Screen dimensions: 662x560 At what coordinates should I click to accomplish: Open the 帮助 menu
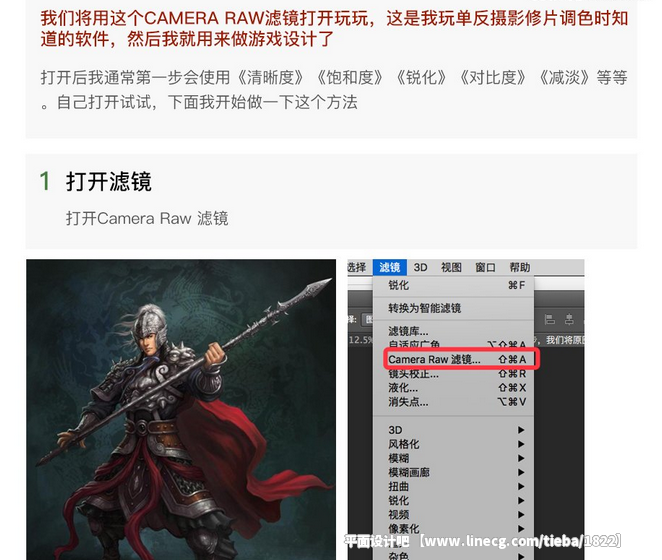[x=519, y=267]
